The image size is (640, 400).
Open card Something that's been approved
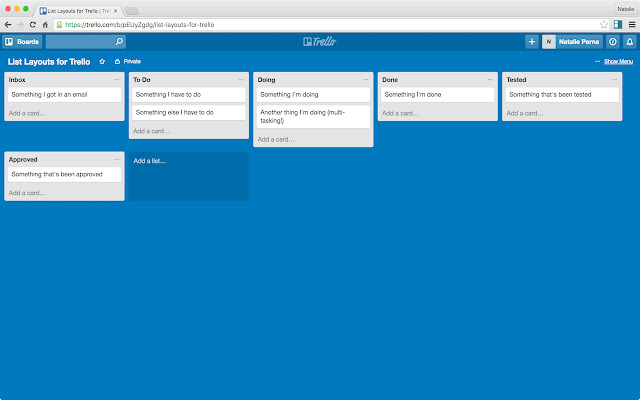click(x=64, y=174)
